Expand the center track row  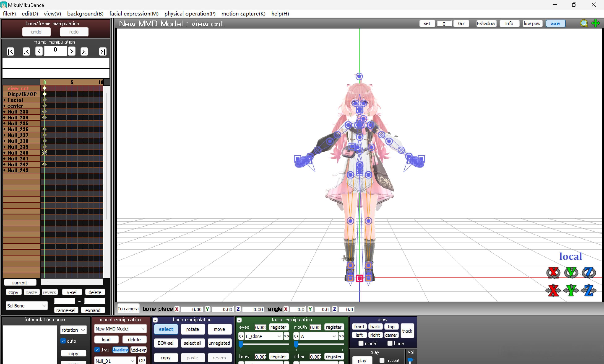tap(4, 106)
